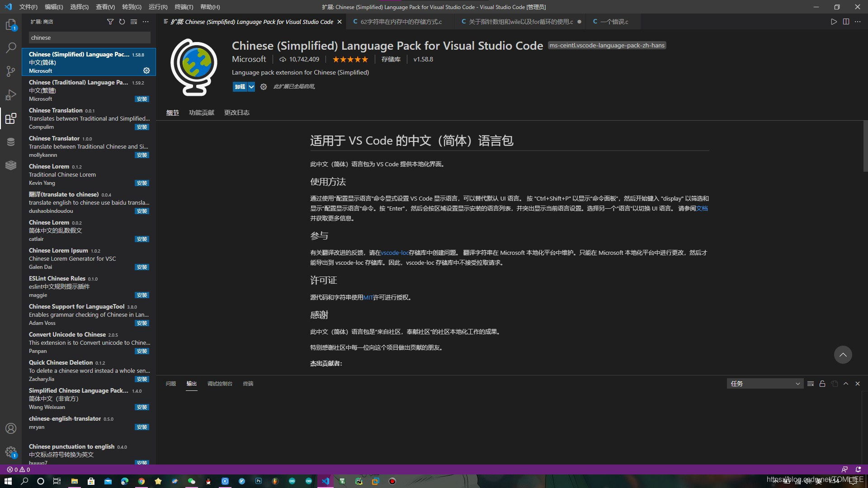
Task: Click the vscode-loc repository link
Action: pos(395,253)
